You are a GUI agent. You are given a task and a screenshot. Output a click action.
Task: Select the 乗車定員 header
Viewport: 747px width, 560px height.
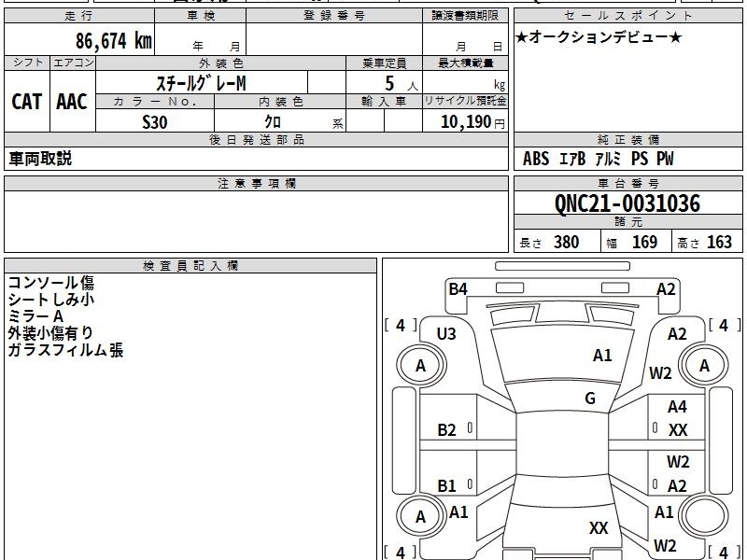384,63
